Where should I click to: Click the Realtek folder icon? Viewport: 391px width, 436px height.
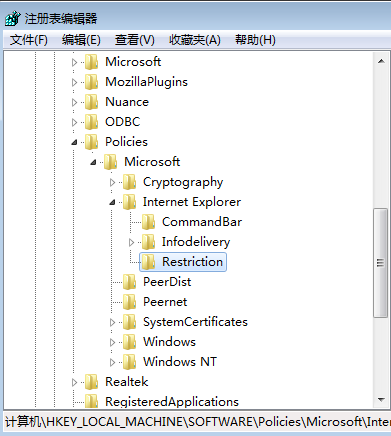click(91, 382)
